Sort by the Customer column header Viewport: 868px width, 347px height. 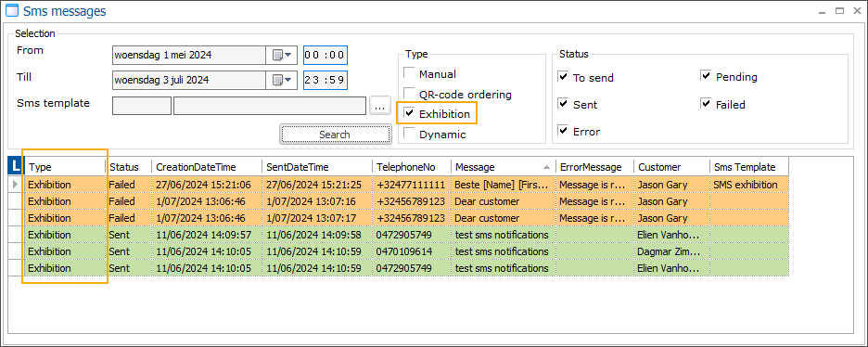pos(672,167)
